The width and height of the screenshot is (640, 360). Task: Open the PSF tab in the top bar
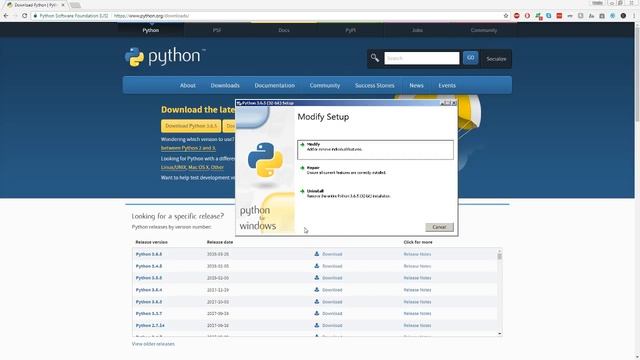[x=217, y=30]
